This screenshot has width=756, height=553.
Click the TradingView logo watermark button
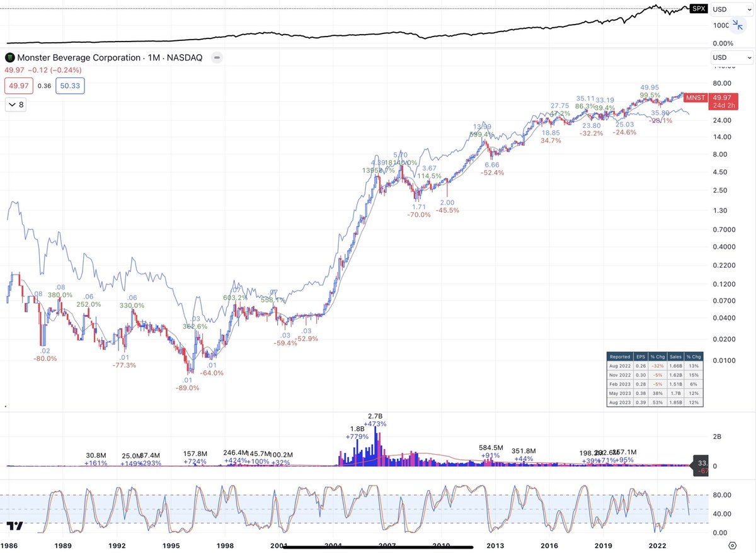[x=15, y=526]
